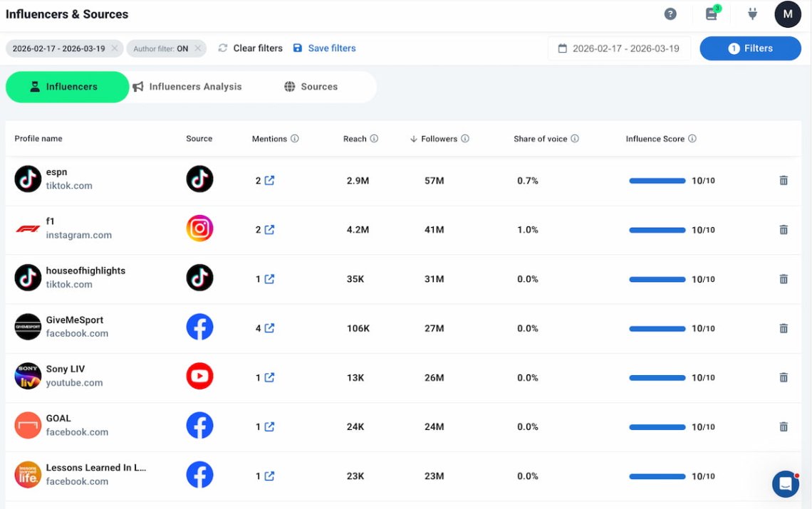Open the help question mark icon
The width and height of the screenshot is (812, 509).
(670, 14)
